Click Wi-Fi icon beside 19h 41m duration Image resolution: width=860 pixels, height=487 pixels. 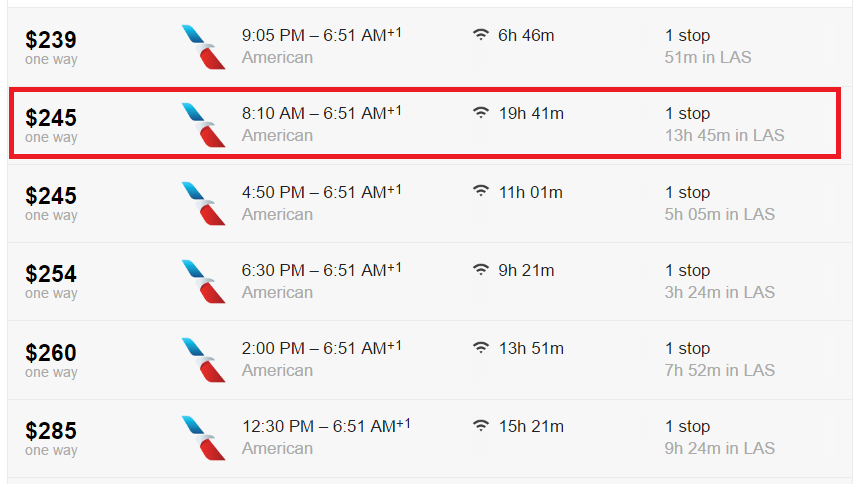click(x=480, y=113)
